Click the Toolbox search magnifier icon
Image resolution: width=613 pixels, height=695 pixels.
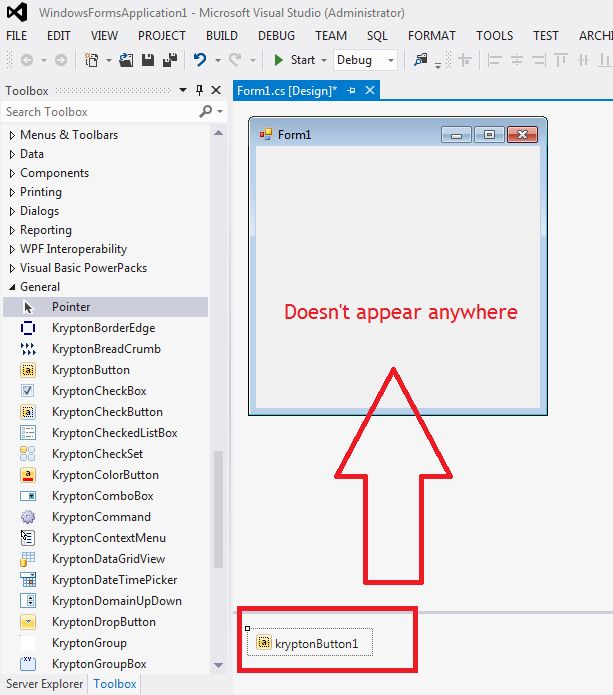point(206,111)
